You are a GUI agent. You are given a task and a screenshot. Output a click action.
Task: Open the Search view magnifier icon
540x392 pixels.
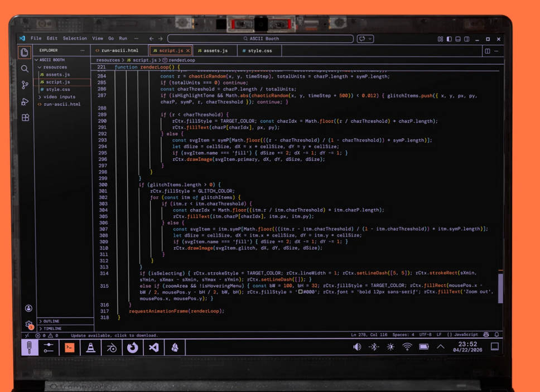[25, 69]
